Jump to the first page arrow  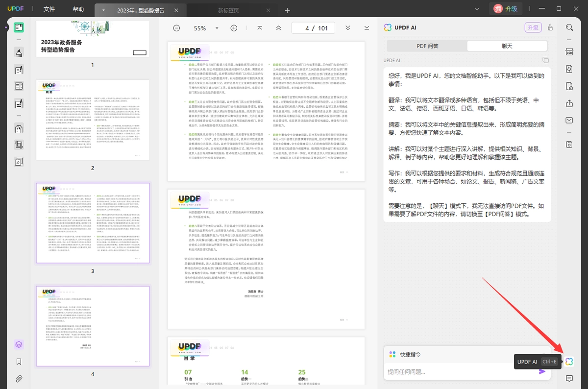260,28
